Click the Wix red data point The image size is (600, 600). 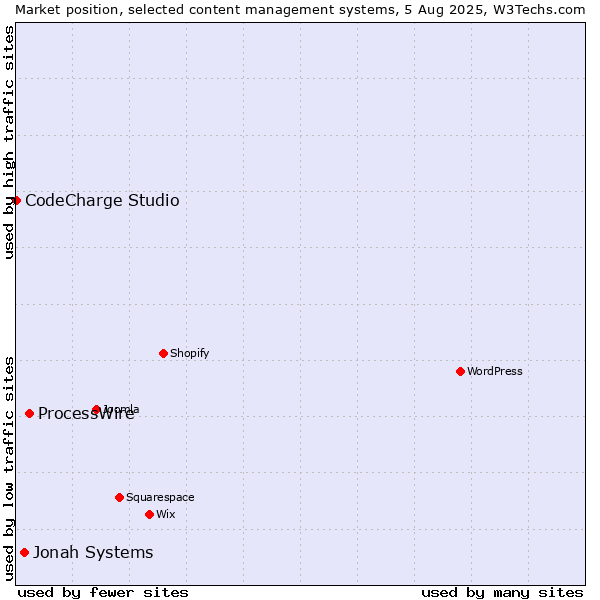(x=150, y=514)
